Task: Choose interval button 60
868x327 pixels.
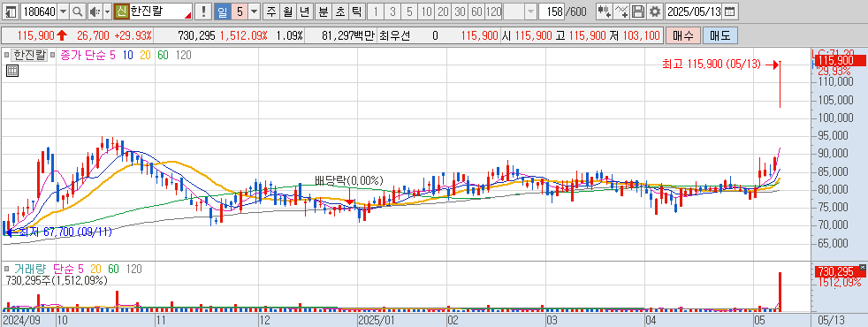Action: 476,11
